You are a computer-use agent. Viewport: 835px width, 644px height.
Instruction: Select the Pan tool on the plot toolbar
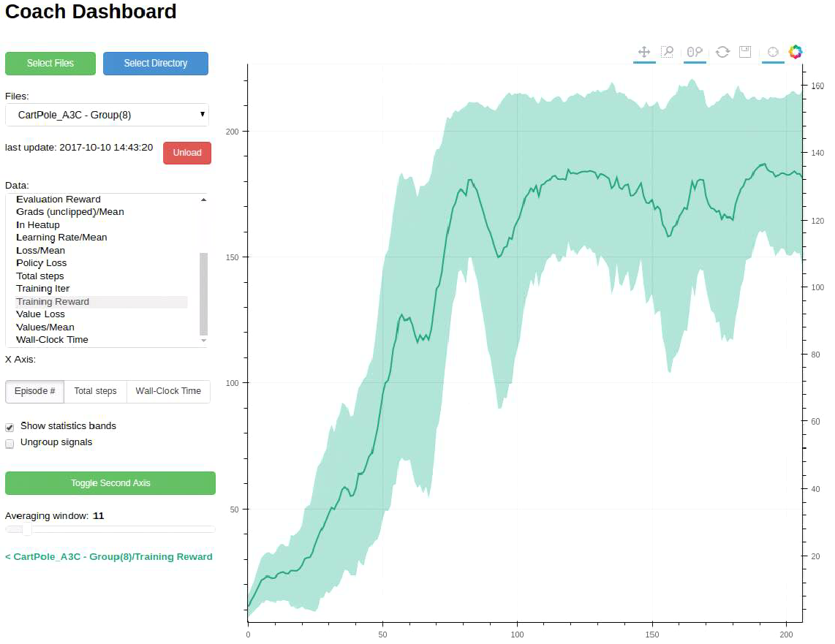644,52
